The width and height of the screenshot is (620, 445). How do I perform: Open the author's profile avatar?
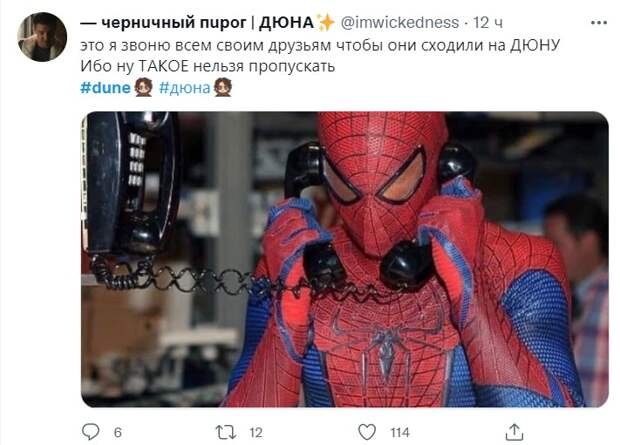pos(42,37)
